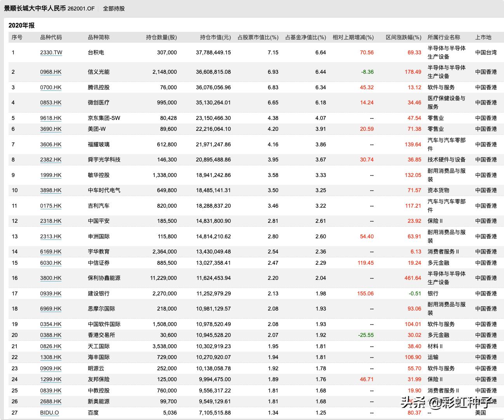
Task: Open the 1999.HK link for 敏华控股
Action: click(51, 175)
